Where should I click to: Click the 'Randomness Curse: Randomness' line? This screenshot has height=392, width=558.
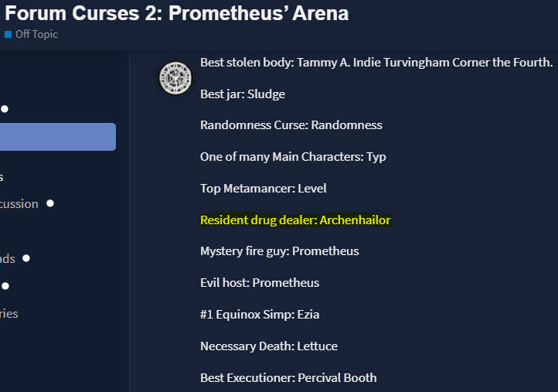pyautogui.click(x=291, y=125)
